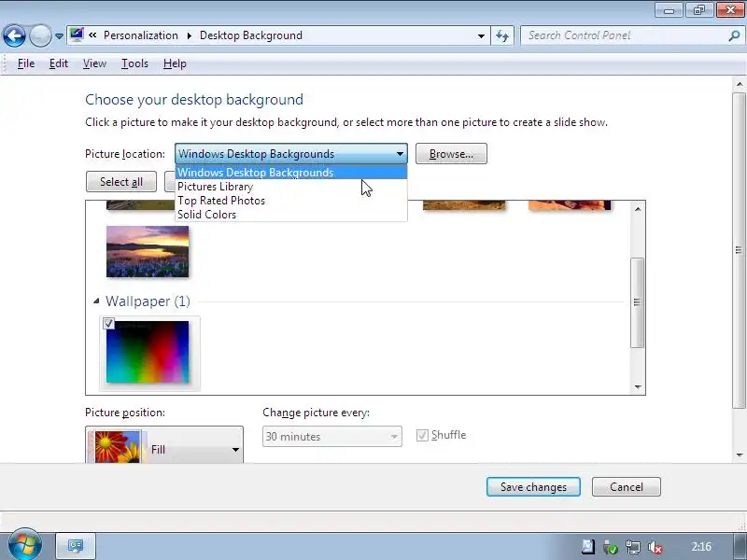The image size is (747, 560).
Task: Expand the address bar history dropdown
Action: point(481,36)
